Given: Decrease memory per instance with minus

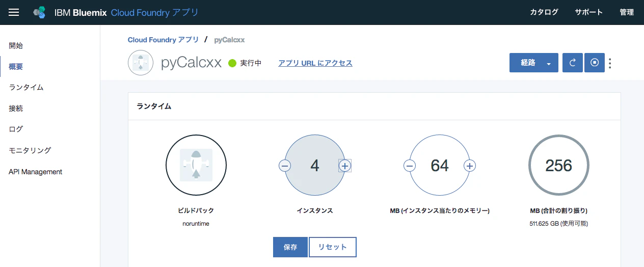Looking at the screenshot, I should [x=410, y=166].
